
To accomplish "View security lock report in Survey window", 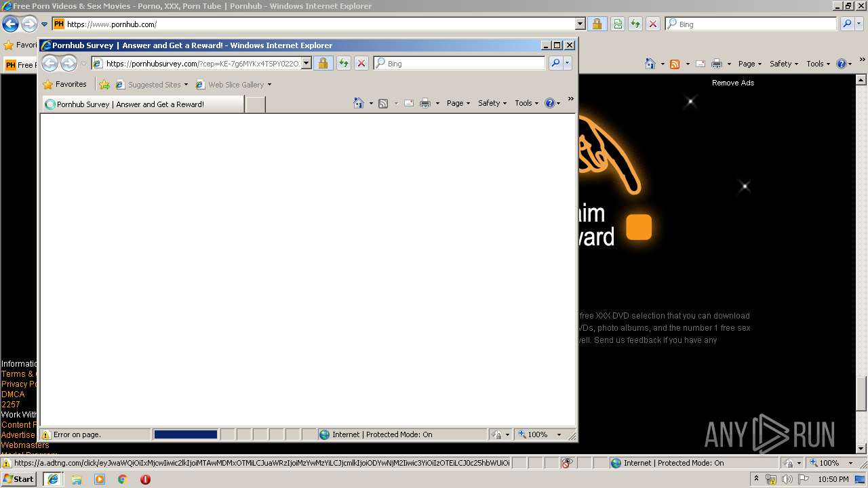I will coord(323,63).
